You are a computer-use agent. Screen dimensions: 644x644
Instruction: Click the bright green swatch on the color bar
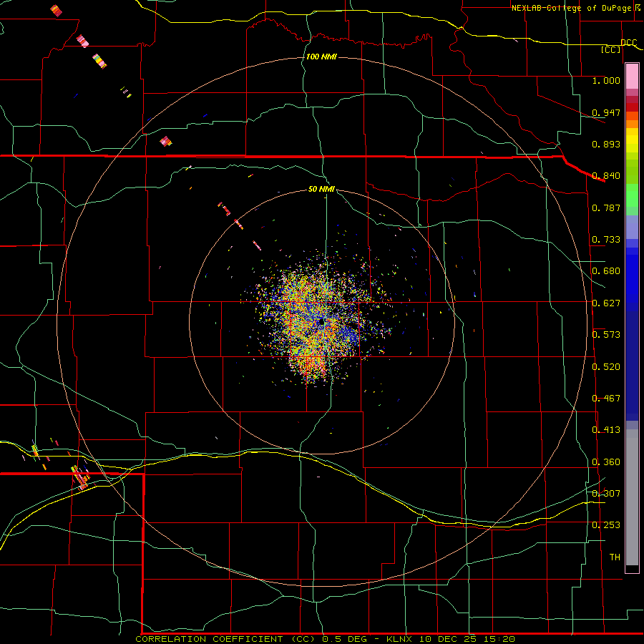tap(632, 195)
